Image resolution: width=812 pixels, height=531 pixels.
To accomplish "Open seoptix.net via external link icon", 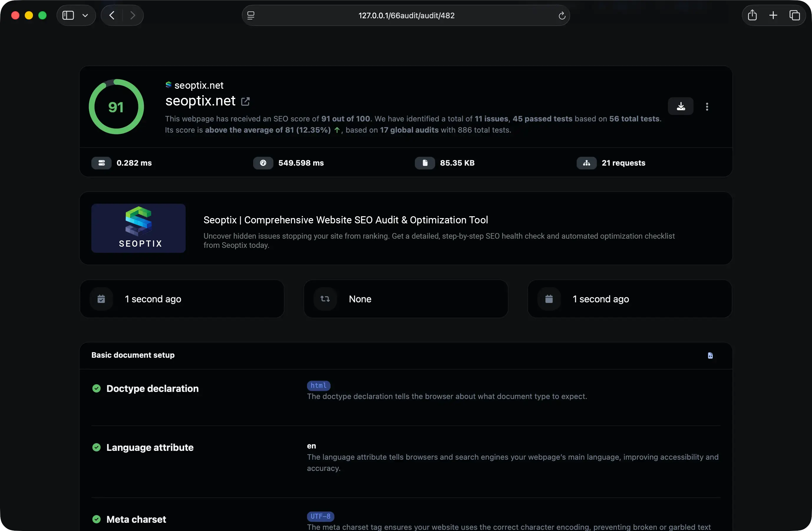I will pyautogui.click(x=245, y=101).
